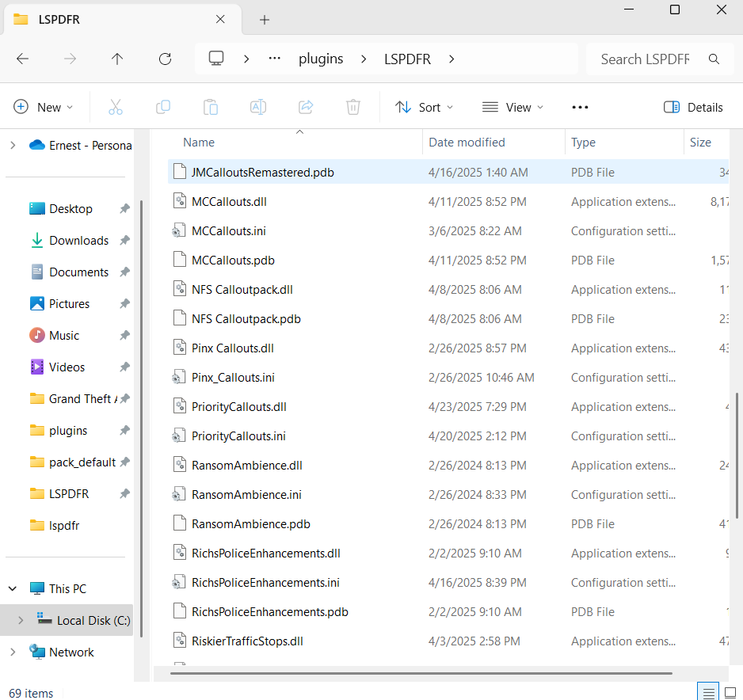Click the New button in toolbar
Viewport: 743px width, 700px height.
click(x=44, y=107)
